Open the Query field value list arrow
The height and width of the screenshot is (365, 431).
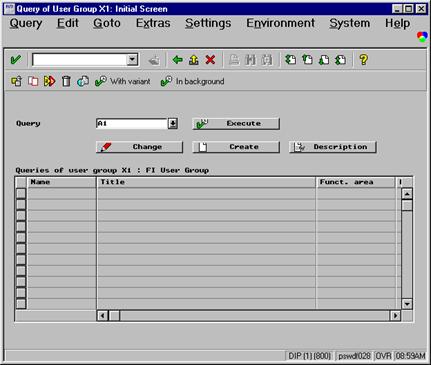tap(172, 124)
